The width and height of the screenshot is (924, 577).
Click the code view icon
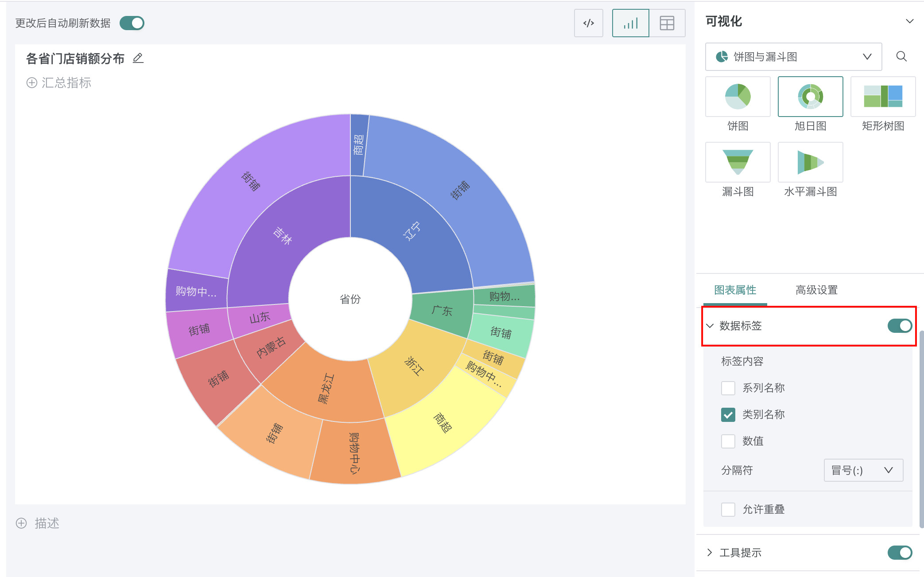[588, 23]
